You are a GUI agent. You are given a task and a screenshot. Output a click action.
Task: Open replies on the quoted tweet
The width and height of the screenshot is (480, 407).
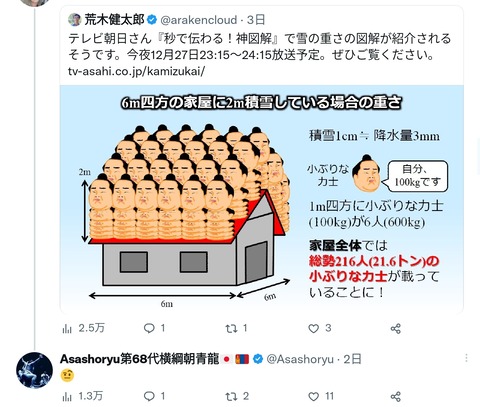point(154,329)
